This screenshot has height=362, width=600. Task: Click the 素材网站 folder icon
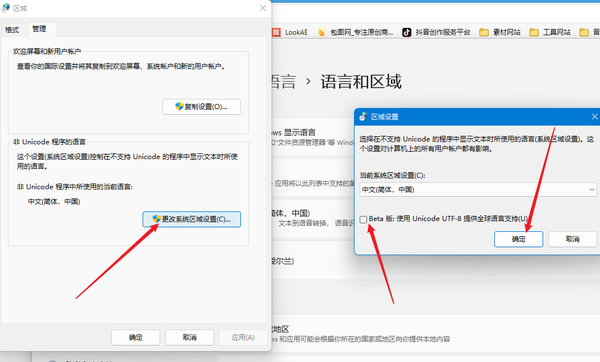pos(484,33)
